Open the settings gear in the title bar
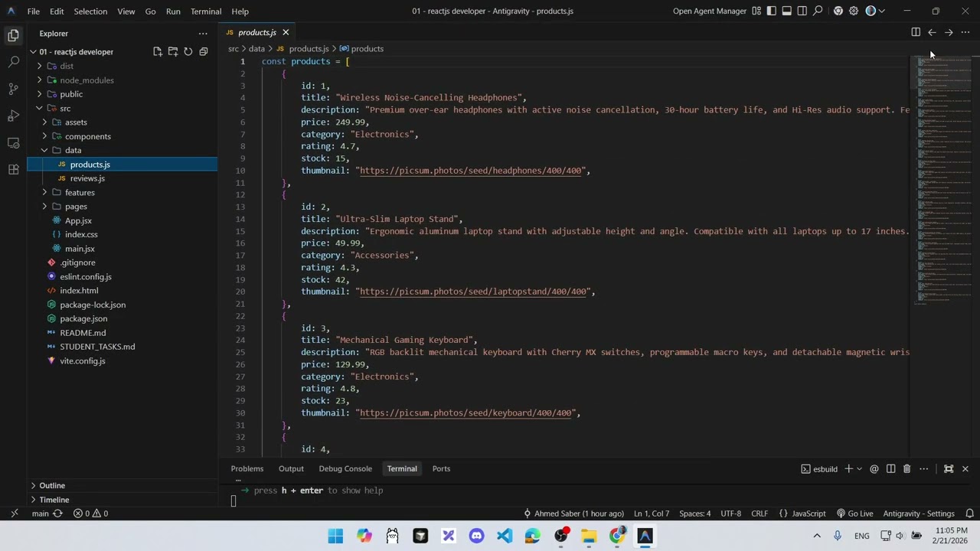The image size is (980, 551). [x=854, y=11]
